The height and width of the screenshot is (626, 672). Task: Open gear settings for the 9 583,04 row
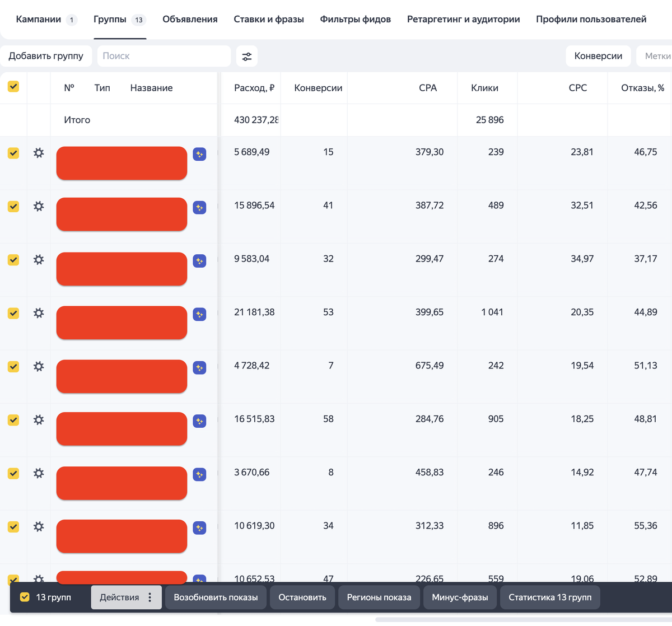(x=39, y=260)
